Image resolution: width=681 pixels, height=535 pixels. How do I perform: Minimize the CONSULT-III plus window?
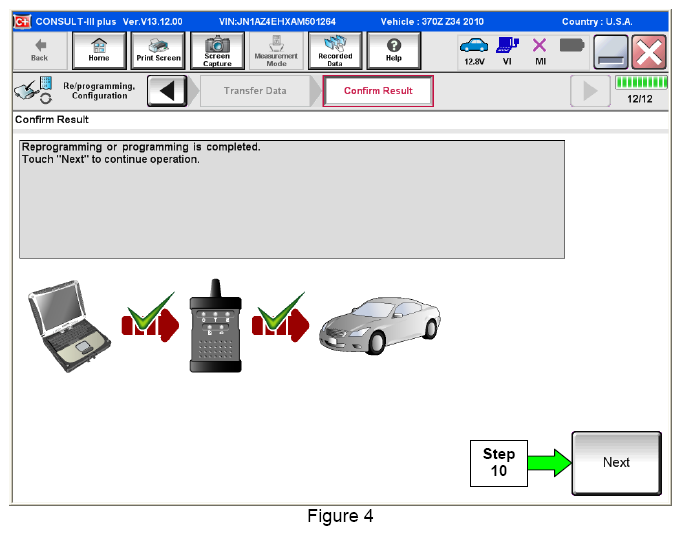(x=610, y=50)
